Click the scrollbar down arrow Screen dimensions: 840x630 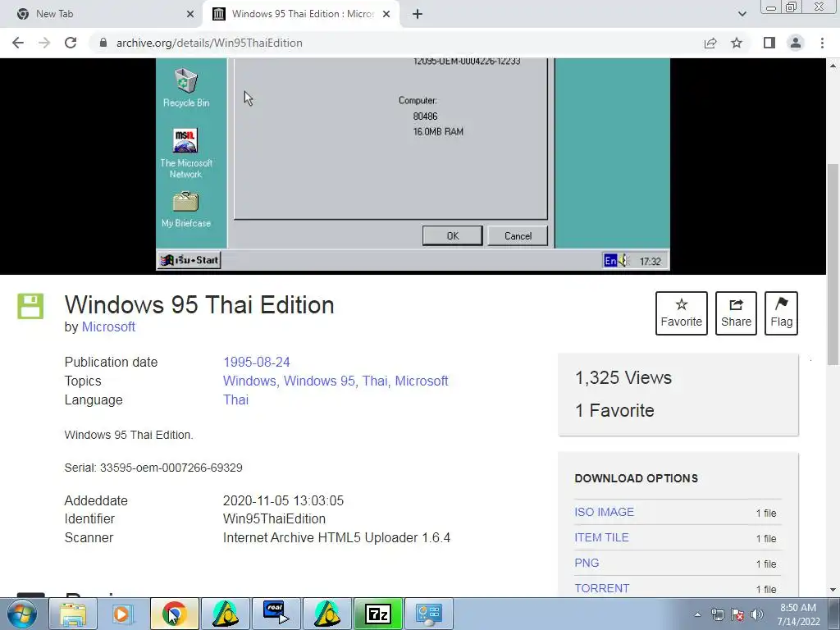pyautogui.click(x=833, y=590)
